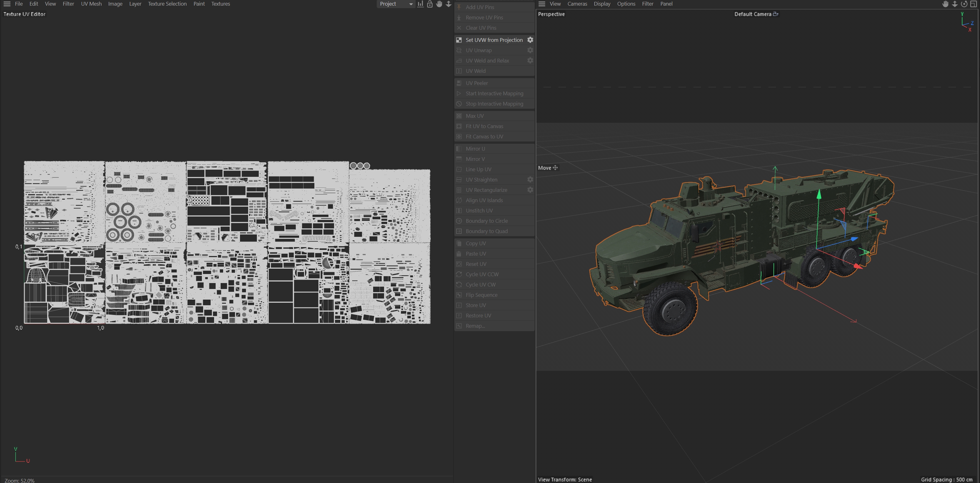Open settings gear for Set UVW from Projection
Image resolution: width=980 pixels, height=483 pixels.
530,40
